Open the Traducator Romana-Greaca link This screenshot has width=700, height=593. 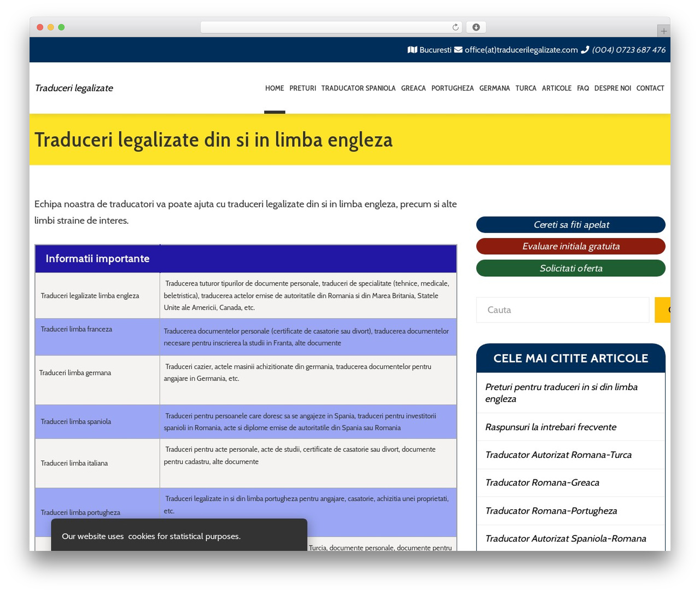[542, 483]
